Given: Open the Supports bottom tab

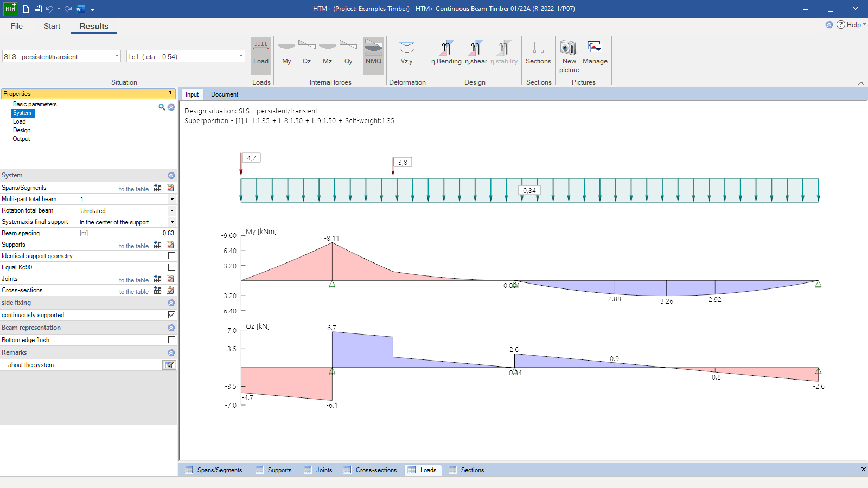Looking at the screenshot, I should click(x=274, y=470).
